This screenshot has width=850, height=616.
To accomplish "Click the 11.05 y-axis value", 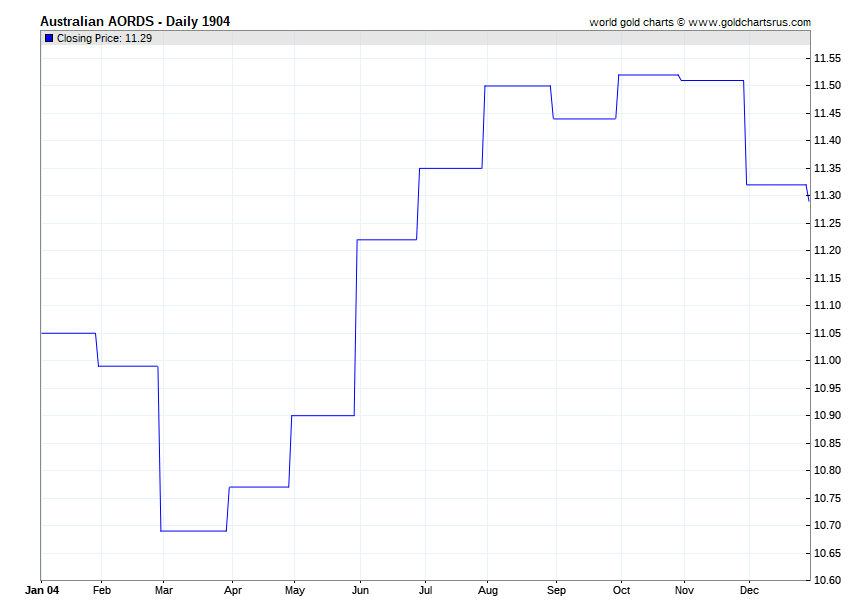I will tap(827, 333).
